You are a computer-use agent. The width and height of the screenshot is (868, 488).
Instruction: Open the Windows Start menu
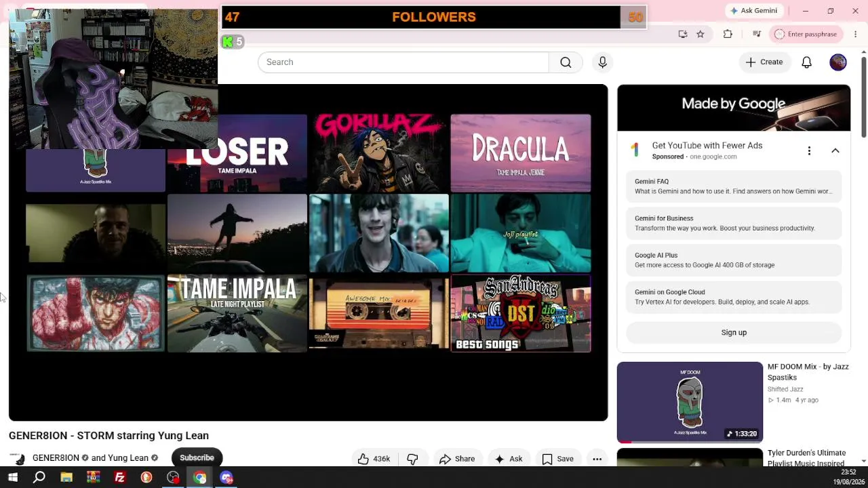coord(12,478)
